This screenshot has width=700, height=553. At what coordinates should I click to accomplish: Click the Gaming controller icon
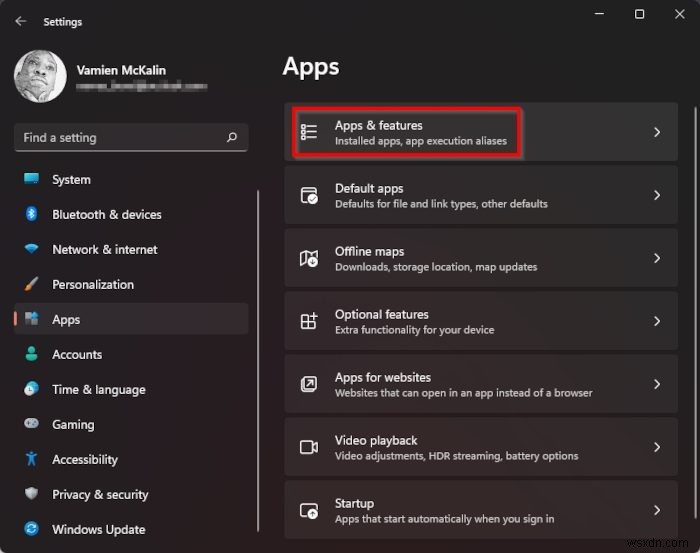point(31,423)
